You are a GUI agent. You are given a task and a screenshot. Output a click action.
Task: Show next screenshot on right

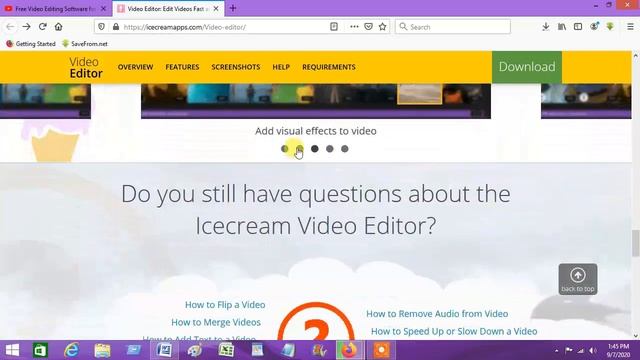point(586,101)
